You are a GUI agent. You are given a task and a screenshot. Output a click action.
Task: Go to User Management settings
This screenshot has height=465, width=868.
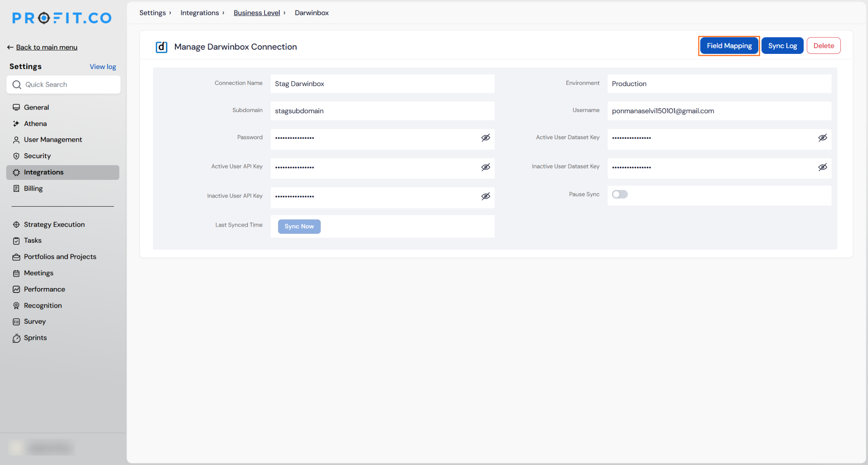click(63, 140)
